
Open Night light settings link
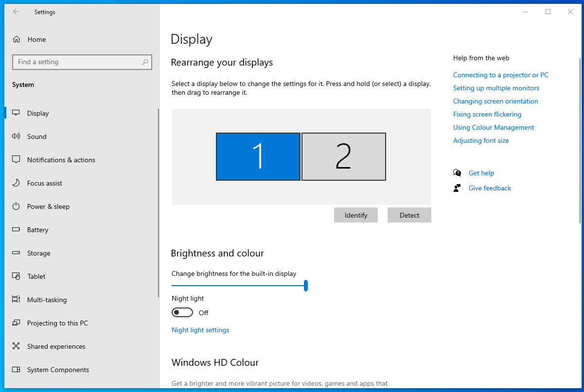pyautogui.click(x=200, y=330)
